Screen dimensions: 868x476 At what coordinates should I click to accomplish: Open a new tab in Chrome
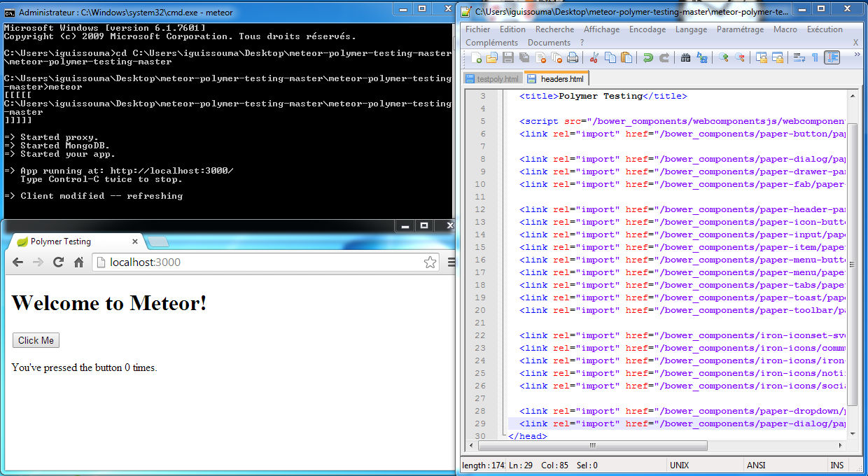pyautogui.click(x=158, y=242)
